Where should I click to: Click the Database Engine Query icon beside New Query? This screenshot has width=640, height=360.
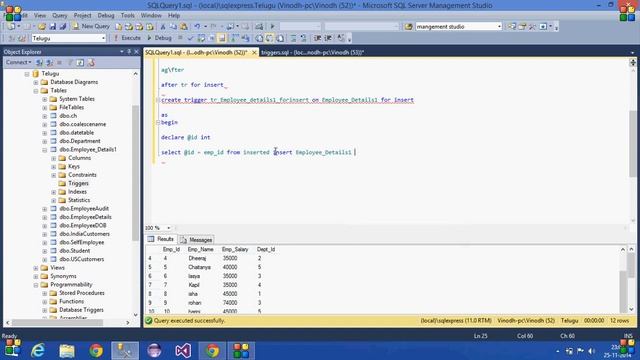coord(118,27)
